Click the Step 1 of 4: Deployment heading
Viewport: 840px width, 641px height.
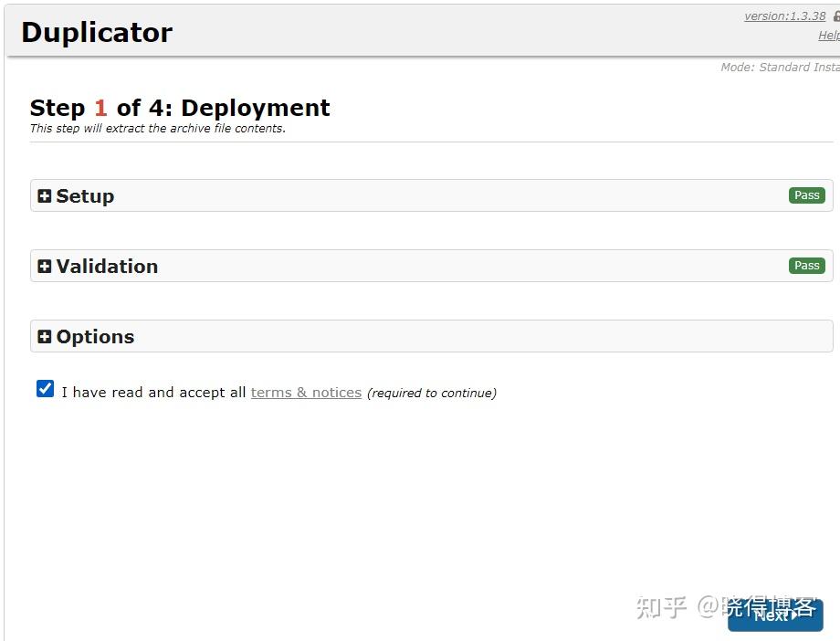coord(180,108)
